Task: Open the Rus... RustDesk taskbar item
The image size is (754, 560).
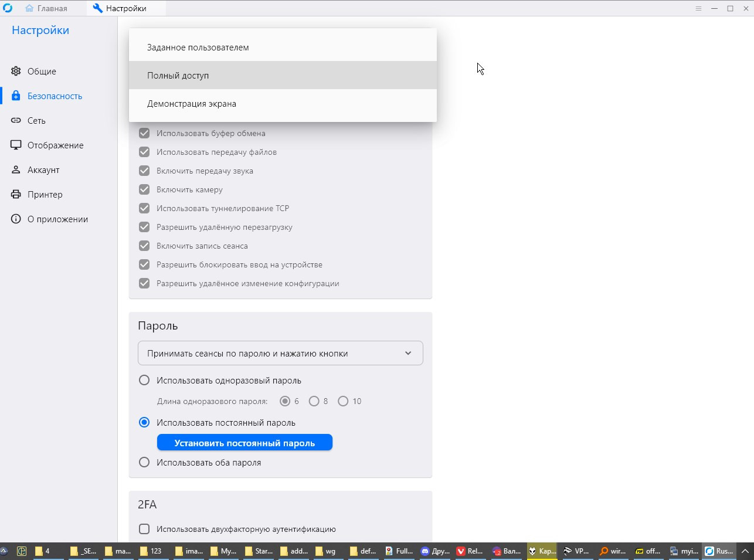Action: [719, 551]
